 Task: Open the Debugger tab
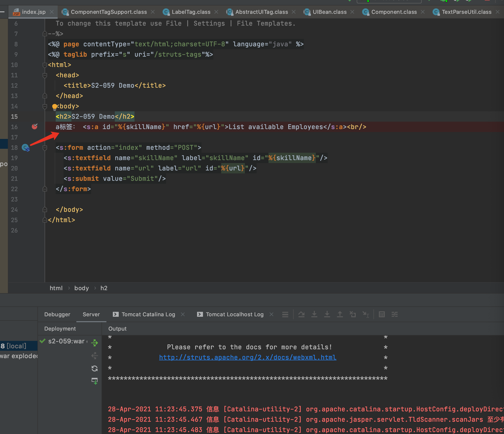(57, 315)
